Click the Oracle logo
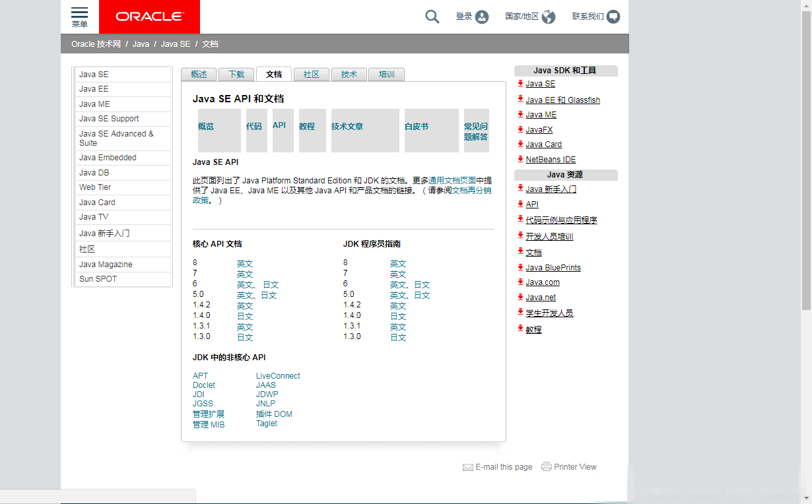812x504 pixels. click(x=149, y=16)
